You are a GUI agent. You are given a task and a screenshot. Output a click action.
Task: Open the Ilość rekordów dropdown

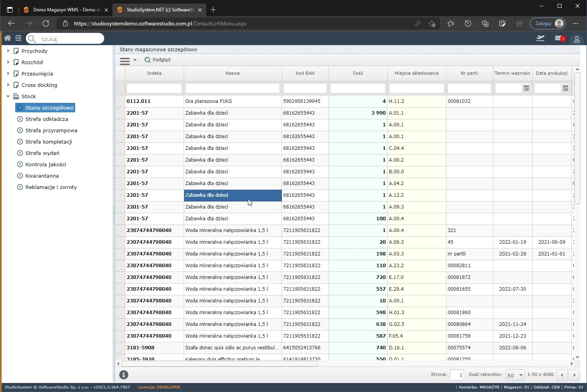515,375
